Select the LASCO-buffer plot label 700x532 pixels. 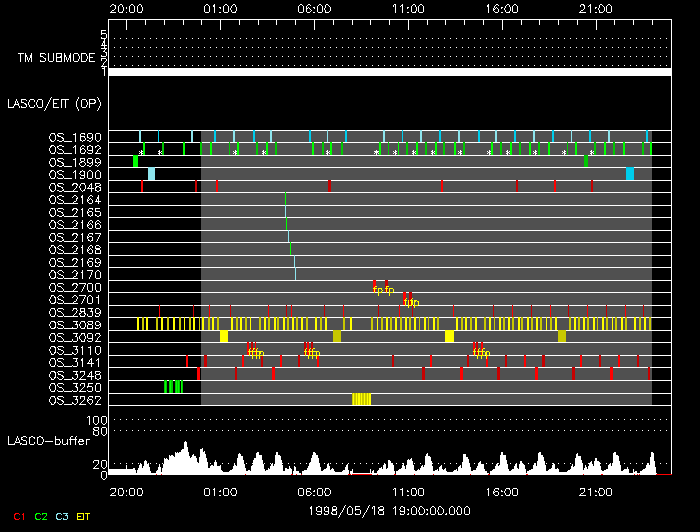(x=50, y=440)
